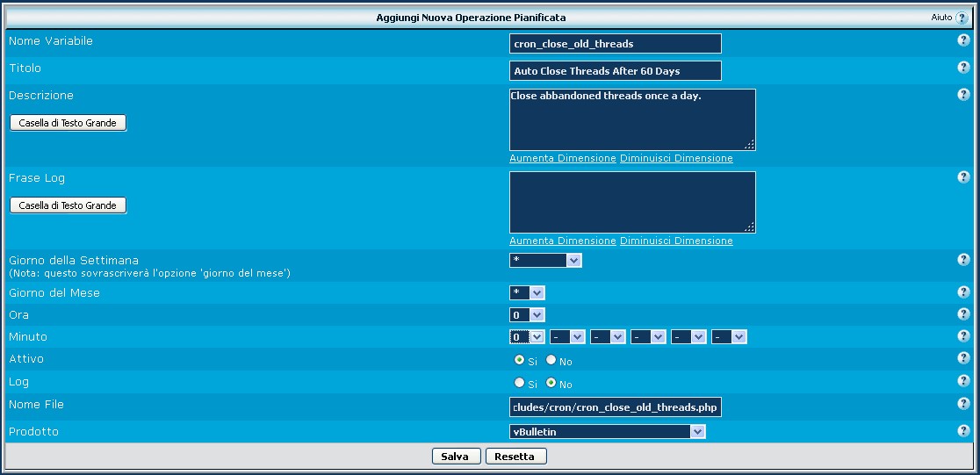This screenshot has width=980, height=475.
Task: Open help icon for Giorno della Settimana
Action: pyautogui.click(x=963, y=259)
